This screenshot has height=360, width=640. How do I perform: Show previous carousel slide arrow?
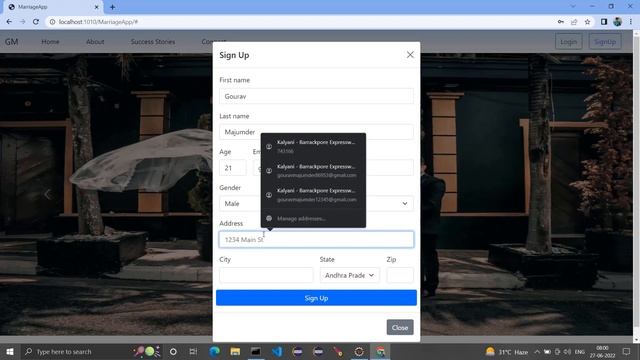click(x=48, y=194)
